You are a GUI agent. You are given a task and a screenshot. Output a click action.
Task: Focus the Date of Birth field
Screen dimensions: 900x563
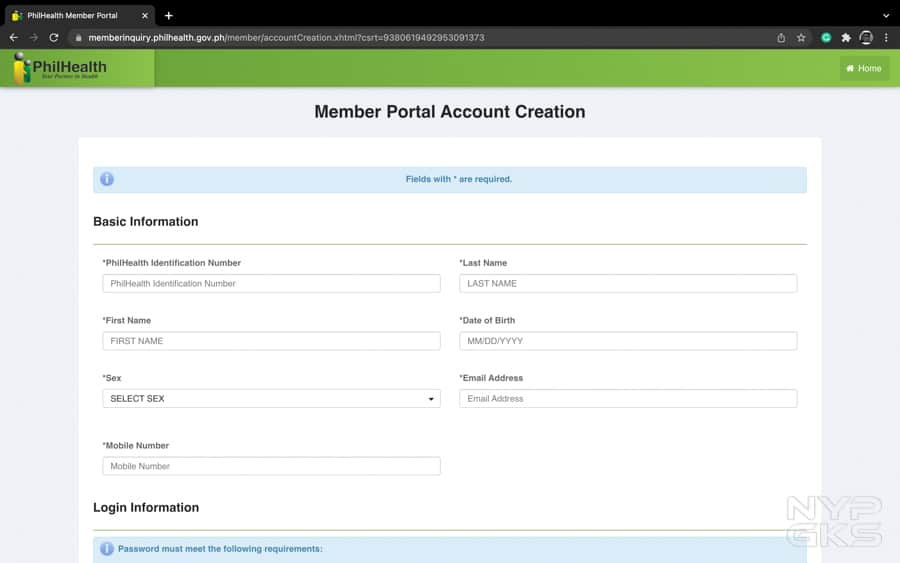pos(628,341)
